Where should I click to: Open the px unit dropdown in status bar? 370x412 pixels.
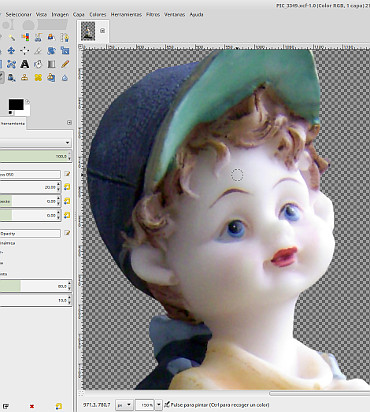(124, 405)
